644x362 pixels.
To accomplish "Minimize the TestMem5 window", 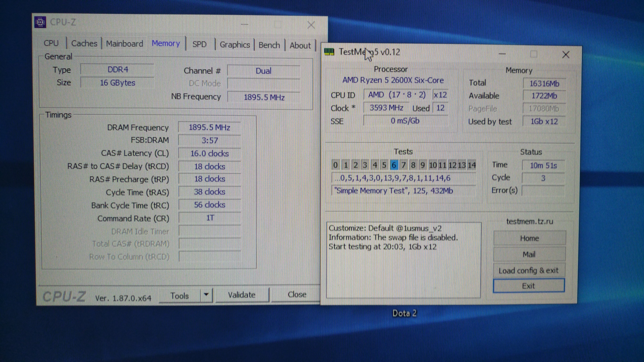I will coord(502,54).
